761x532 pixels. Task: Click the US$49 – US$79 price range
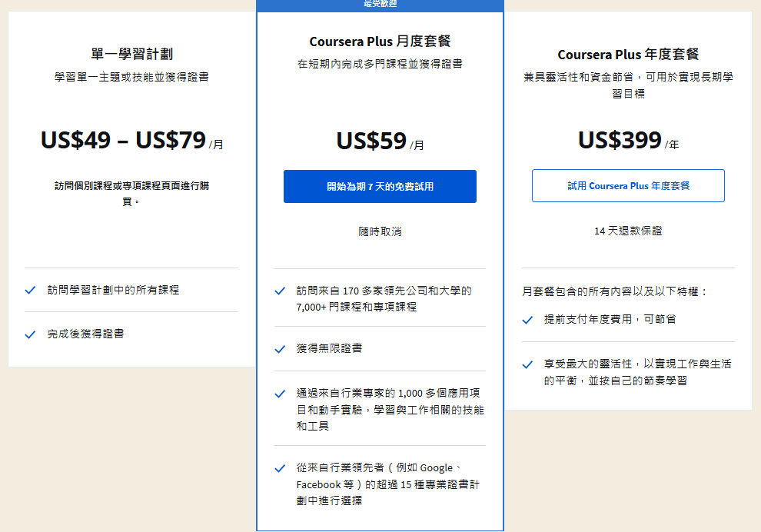[x=123, y=140]
